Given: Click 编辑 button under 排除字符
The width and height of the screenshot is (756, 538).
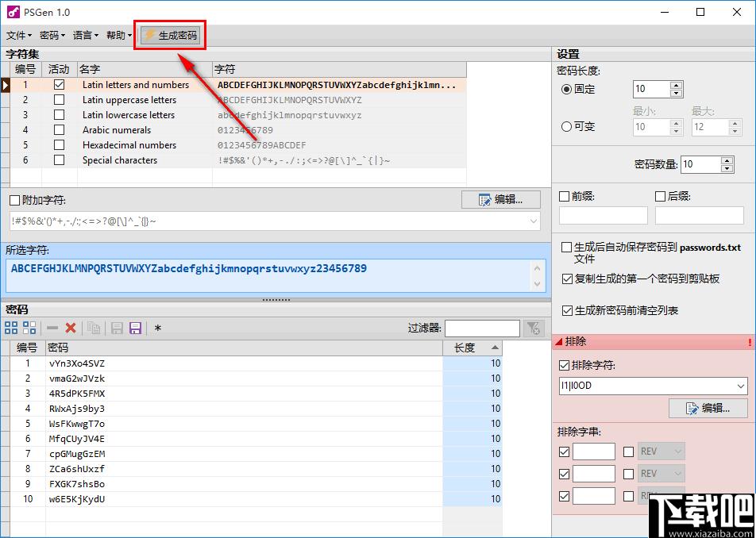Looking at the screenshot, I should coord(708,408).
